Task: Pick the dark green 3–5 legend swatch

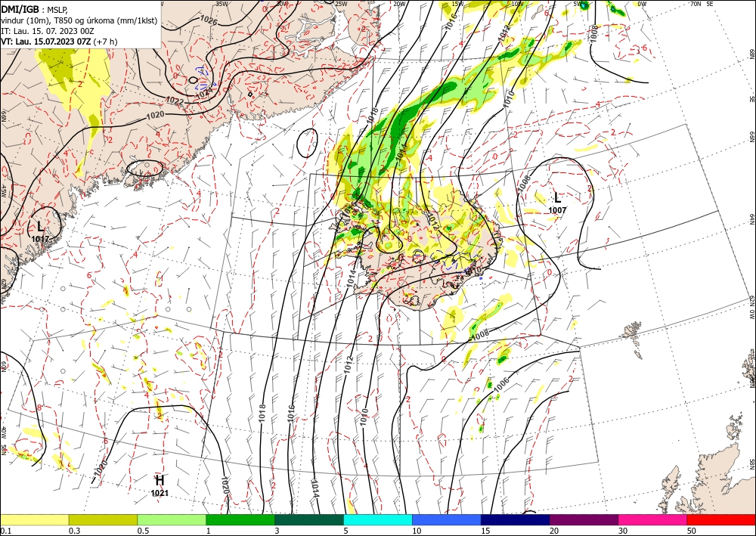Action: 309,519
